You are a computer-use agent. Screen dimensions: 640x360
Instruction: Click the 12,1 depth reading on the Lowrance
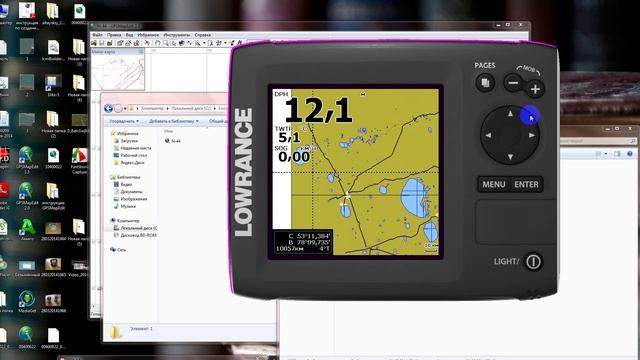[x=318, y=110]
